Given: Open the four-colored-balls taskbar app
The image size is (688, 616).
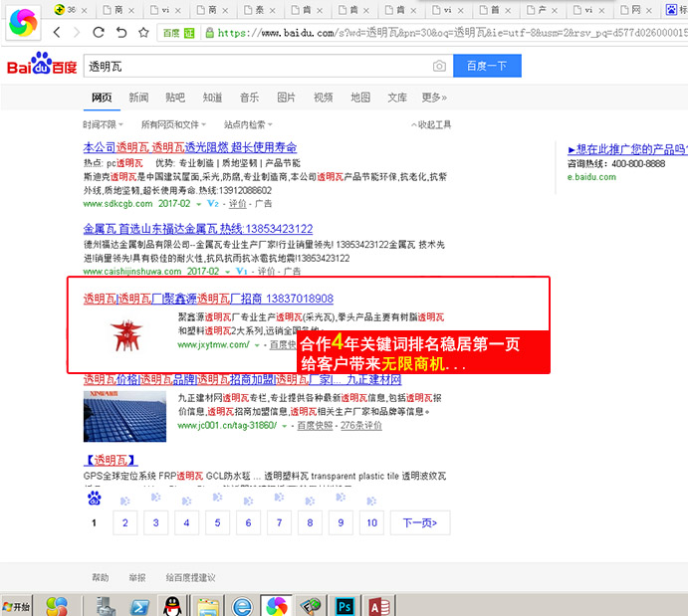Looking at the screenshot, I should (x=57, y=606).
